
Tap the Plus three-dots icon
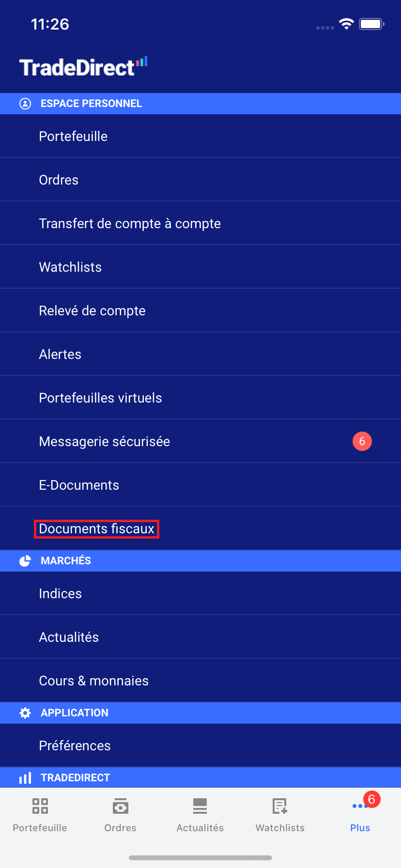point(359,806)
